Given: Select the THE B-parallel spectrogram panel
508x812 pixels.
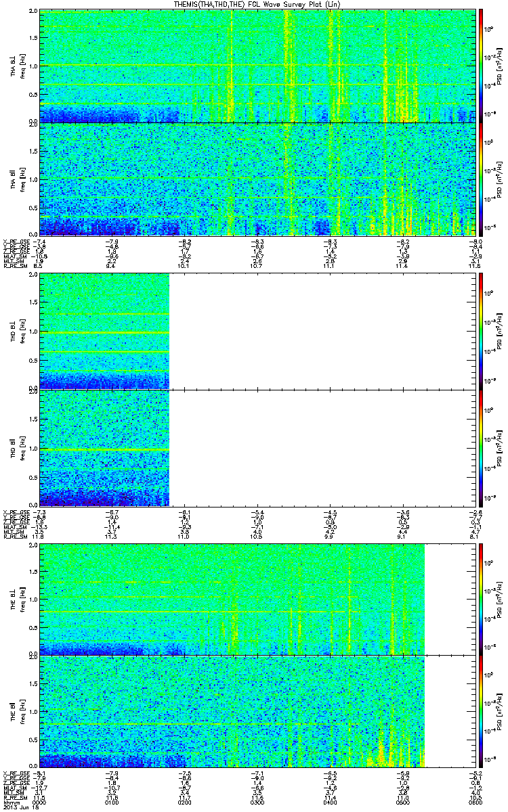Looking at the screenshot, I should pyautogui.click(x=258, y=710).
